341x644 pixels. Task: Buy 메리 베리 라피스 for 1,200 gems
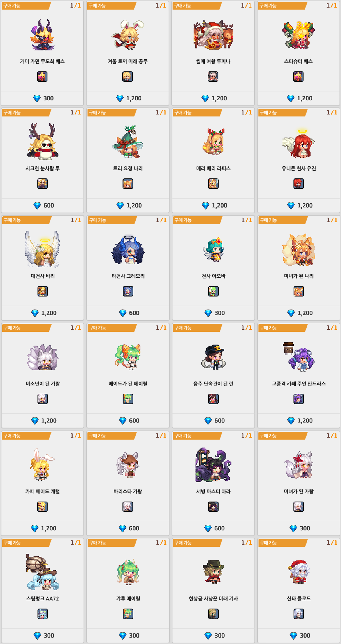point(213,206)
